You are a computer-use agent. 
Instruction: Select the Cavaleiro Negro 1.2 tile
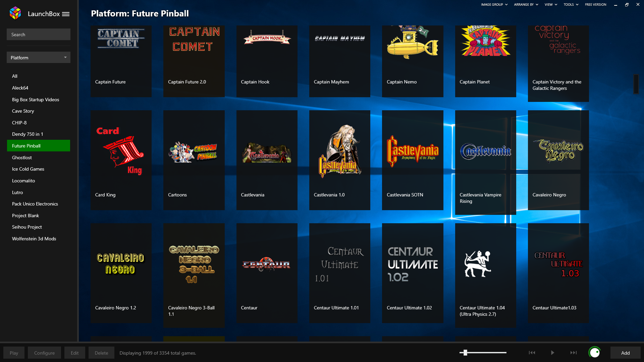121,273
